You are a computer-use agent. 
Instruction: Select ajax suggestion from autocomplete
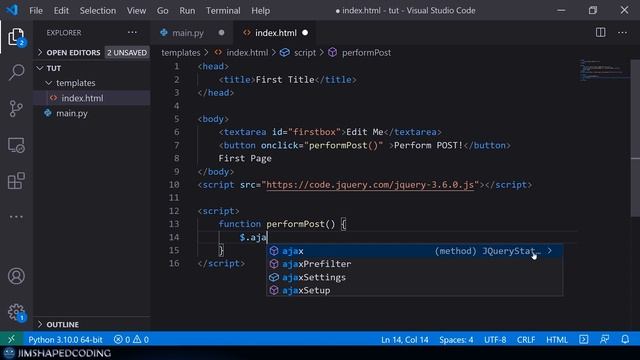tap(414, 251)
